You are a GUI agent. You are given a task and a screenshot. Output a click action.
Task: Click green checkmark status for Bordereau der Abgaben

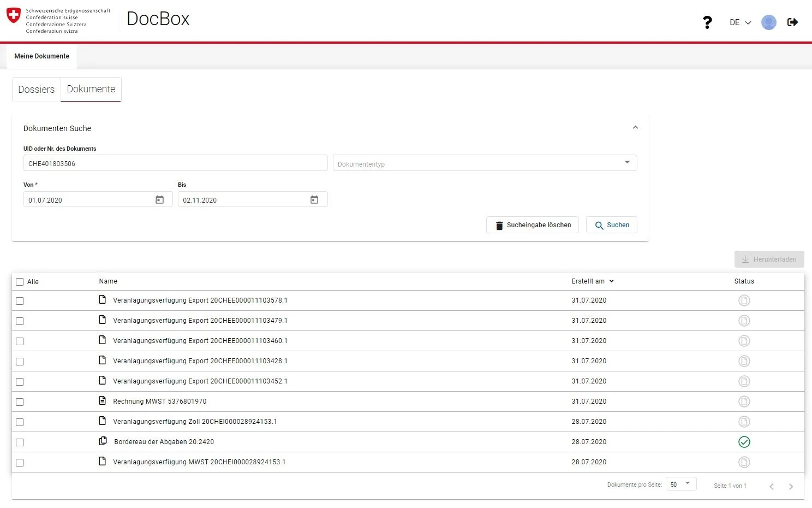click(x=744, y=442)
